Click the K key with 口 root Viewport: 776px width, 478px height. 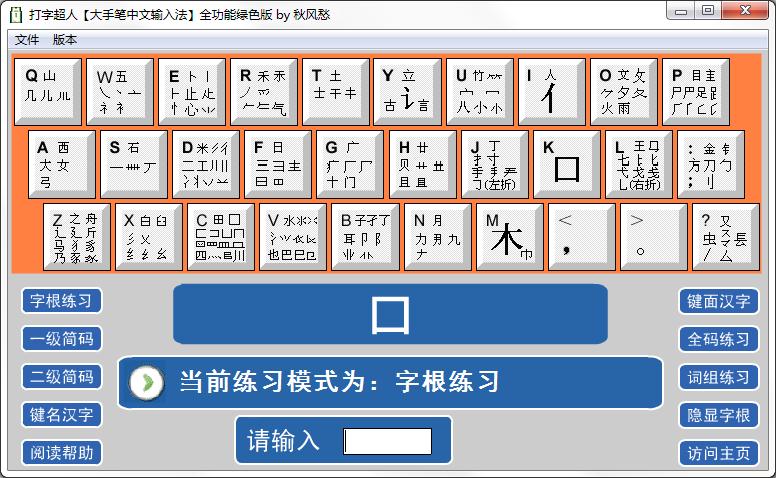[x=567, y=164]
